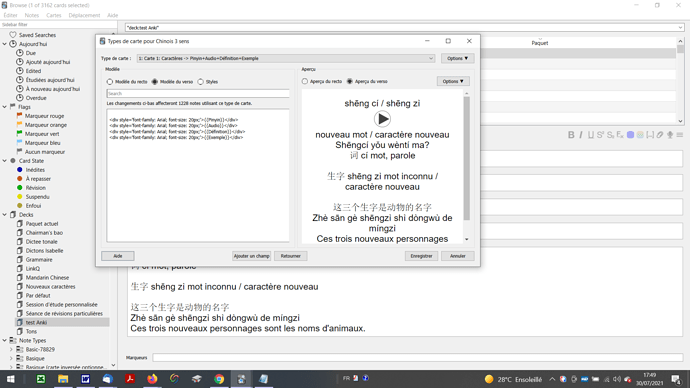690x388 pixels.
Task: Open editor more-options hamburger icon
Action: (680, 135)
